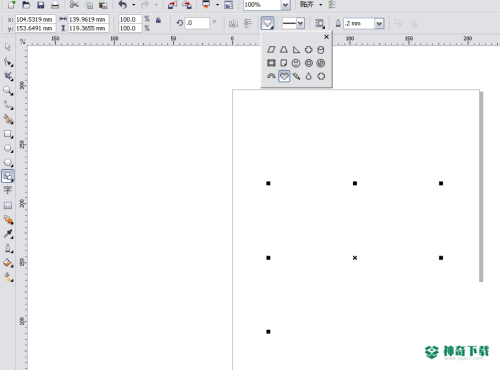This screenshot has height=370, width=500.
Task: Activate the Text tool
Action: [8, 190]
